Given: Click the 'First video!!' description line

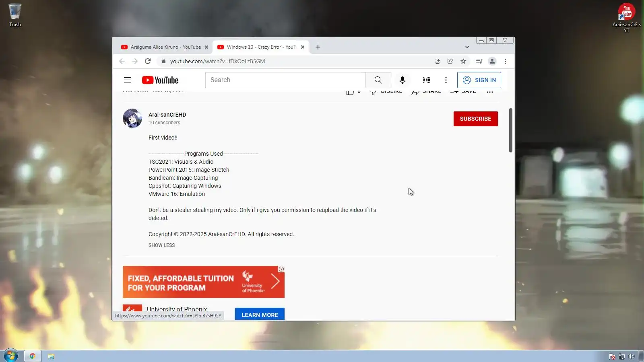Looking at the screenshot, I should (163, 138).
